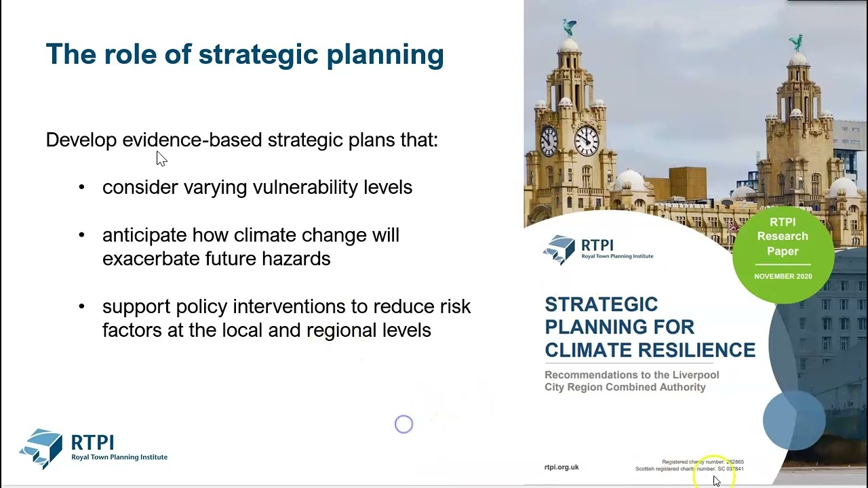Click 'Recommendations to the Liverpool City Region' subtitle
The width and height of the screenshot is (868, 488).
pyautogui.click(x=632, y=381)
